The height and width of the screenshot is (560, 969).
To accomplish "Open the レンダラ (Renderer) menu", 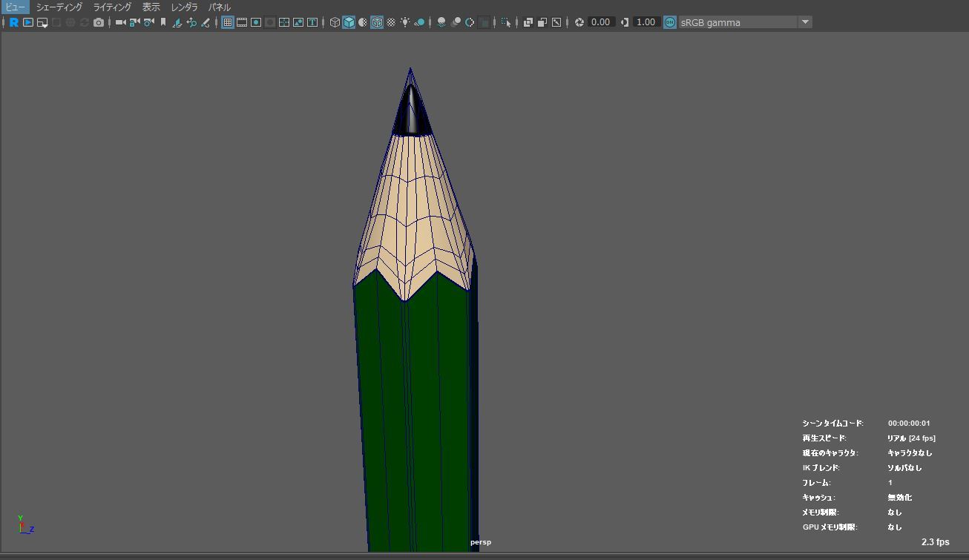I will click(x=184, y=7).
